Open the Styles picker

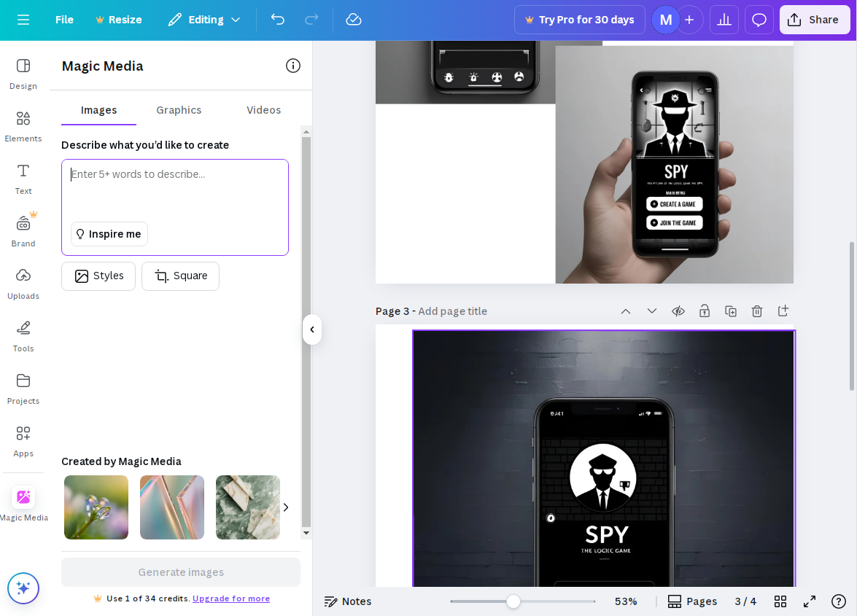point(98,276)
